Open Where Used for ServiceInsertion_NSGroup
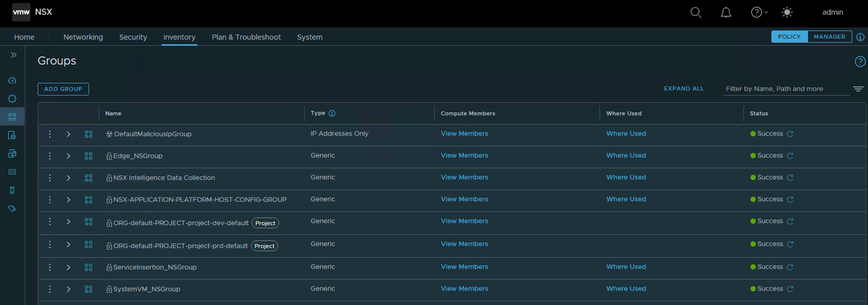 pyautogui.click(x=626, y=267)
